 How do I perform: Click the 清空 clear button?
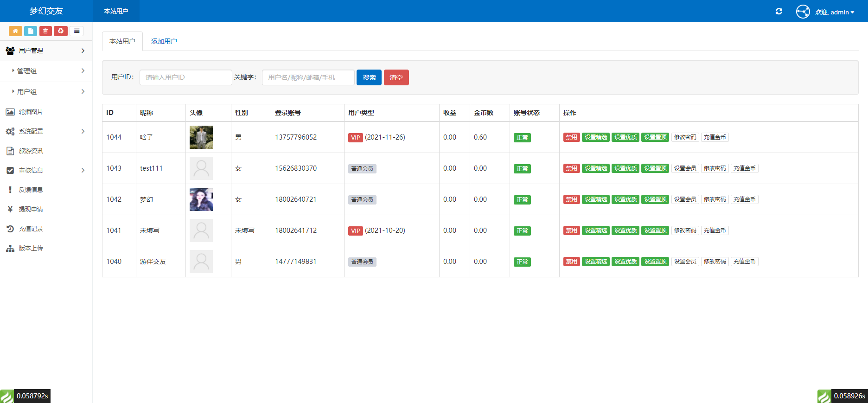pos(396,77)
